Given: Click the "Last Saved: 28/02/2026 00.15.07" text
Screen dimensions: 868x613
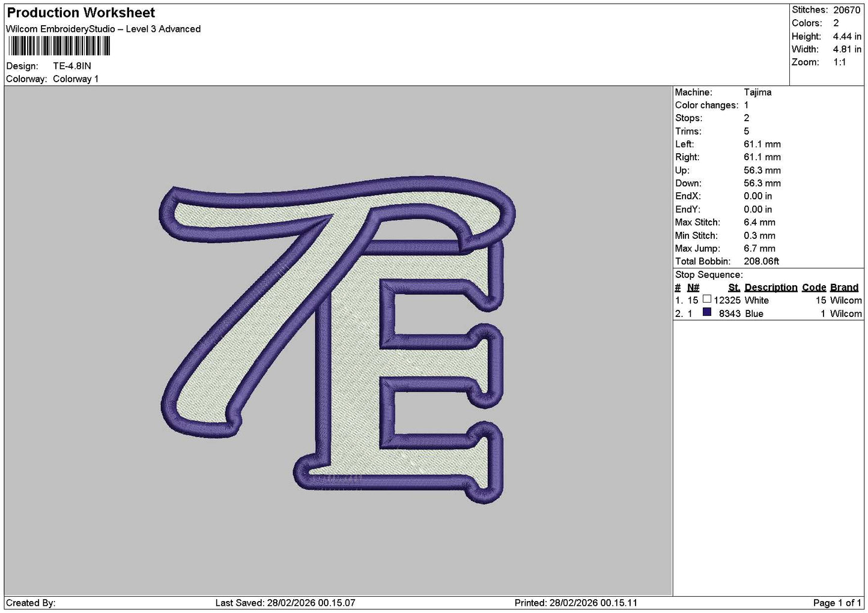Looking at the screenshot, I should [285, 603].
